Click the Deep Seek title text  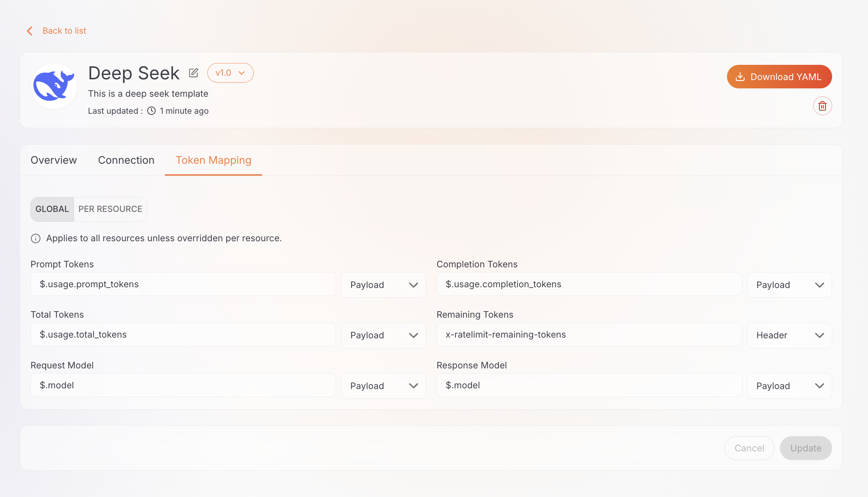pyautogui.click(x=134, y=73)
